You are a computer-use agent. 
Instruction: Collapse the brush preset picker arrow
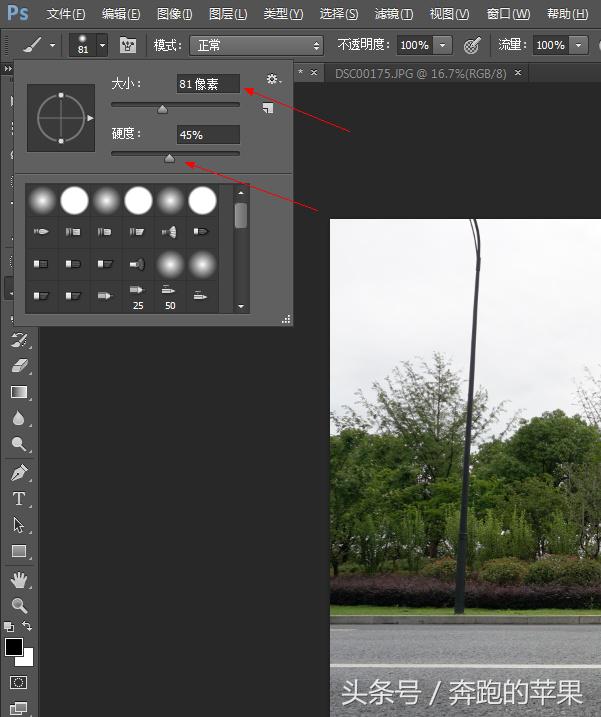[102, 45]
